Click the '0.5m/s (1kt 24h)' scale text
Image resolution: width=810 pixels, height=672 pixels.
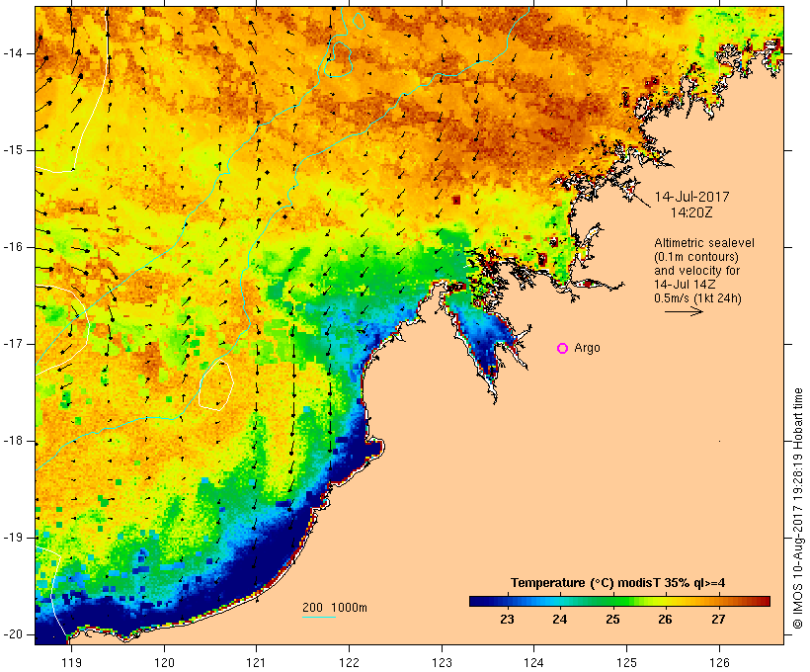pyautogui.click(x=697, y=298)
